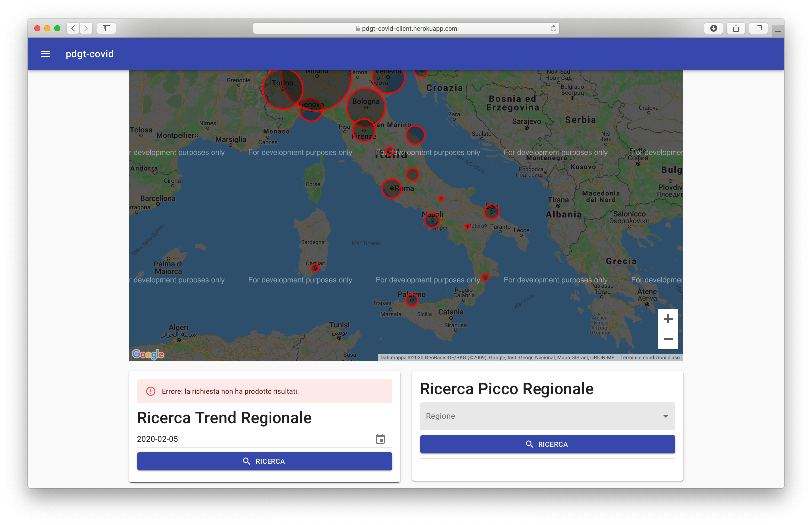Select the red circle over Bari
This screenshot has height=525, width=812.
(491, 212)
